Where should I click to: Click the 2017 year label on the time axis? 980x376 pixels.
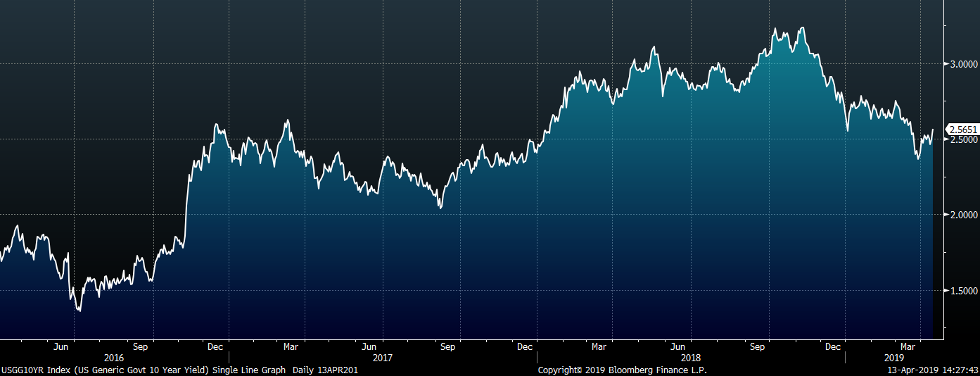pyautogui.click(x=382, y=358)
